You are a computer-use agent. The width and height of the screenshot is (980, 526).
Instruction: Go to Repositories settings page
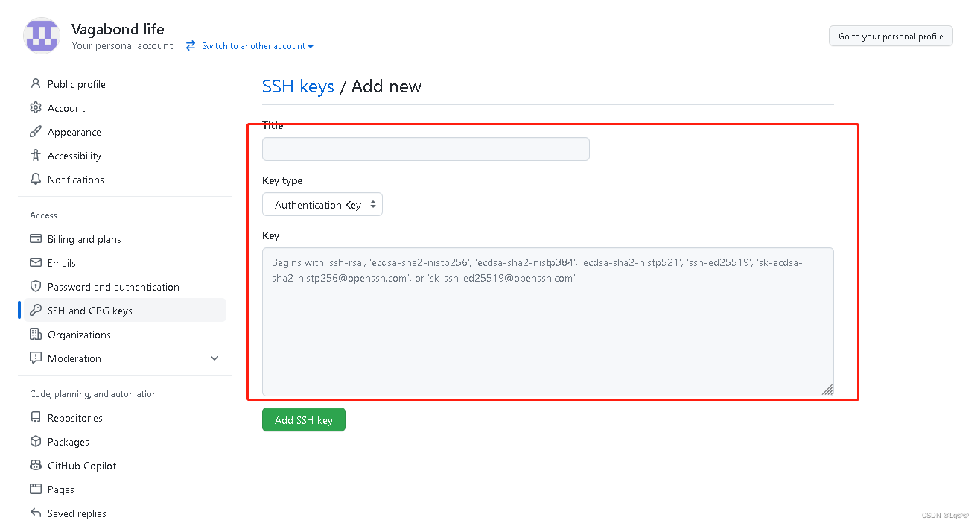tap(74, 418)
